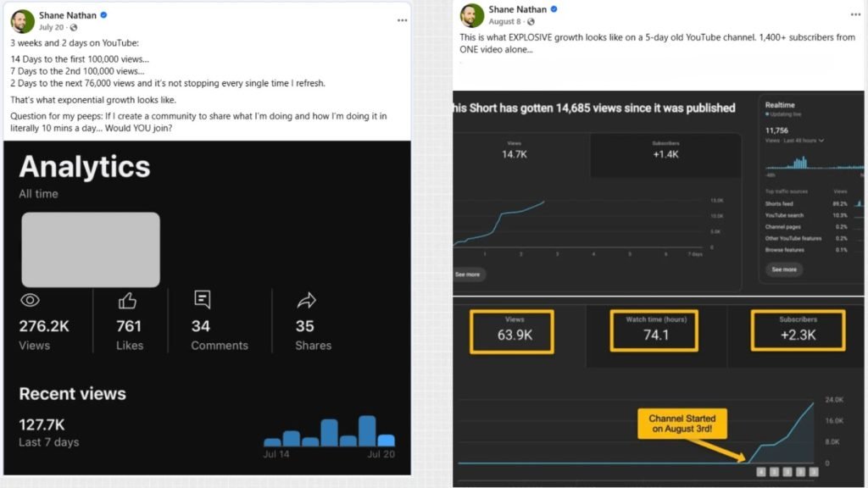
Task: Click verified badge on the July 20 post
Action: [x=103, y=15]
